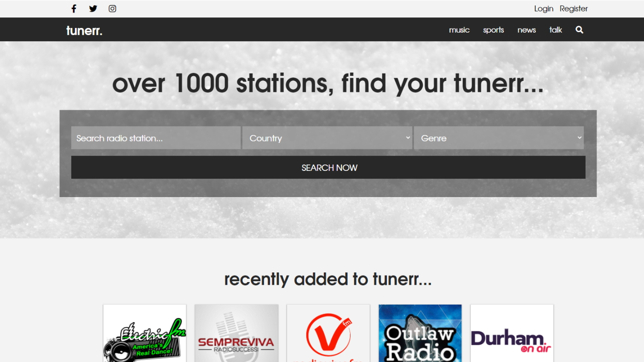This screenshot has height=362, width=644.
Task: Select the sports menu item
Action: pos(494,30)
